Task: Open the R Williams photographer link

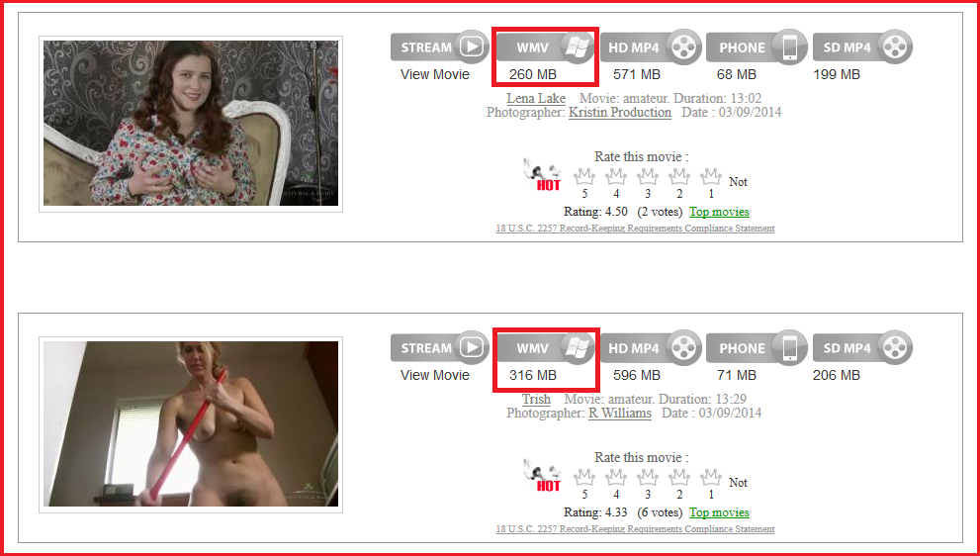Action: point(619,414)
